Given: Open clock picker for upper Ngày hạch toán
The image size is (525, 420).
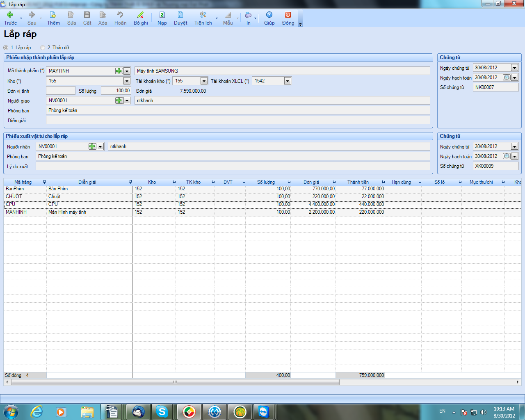Looking at the screenshot, I should point(507,78).
